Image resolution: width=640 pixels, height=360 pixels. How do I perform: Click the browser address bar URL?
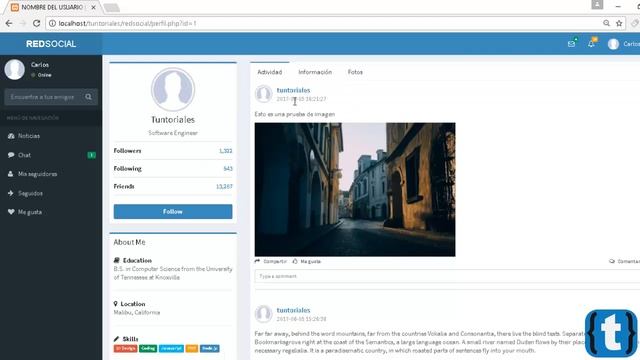tap(127, 23)
